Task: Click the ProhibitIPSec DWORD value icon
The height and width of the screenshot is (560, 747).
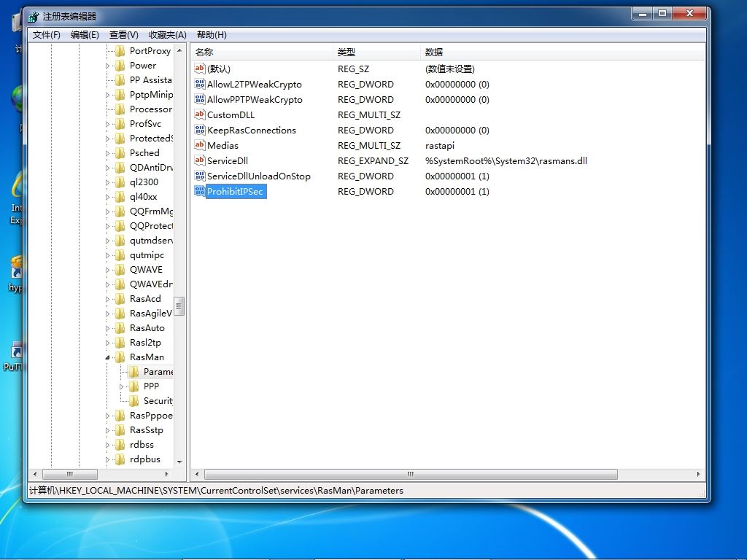Action: coord(200,191)
